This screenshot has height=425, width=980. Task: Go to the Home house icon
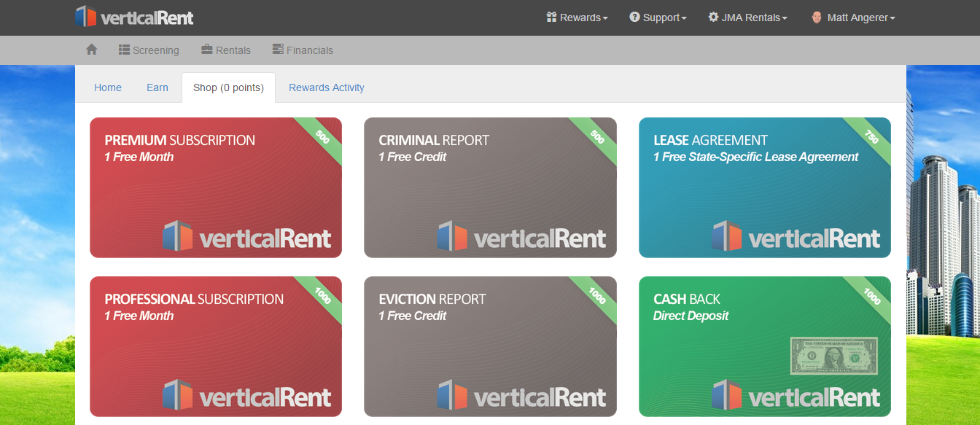click(x=92, y=50)
